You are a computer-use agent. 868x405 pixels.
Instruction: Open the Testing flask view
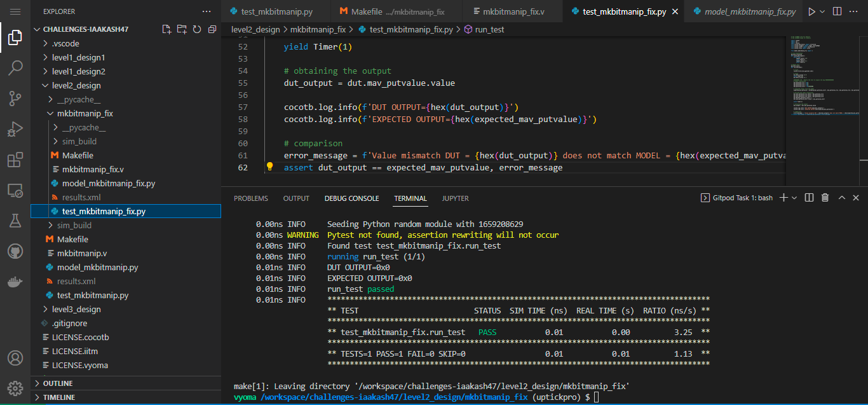[15, 221]
